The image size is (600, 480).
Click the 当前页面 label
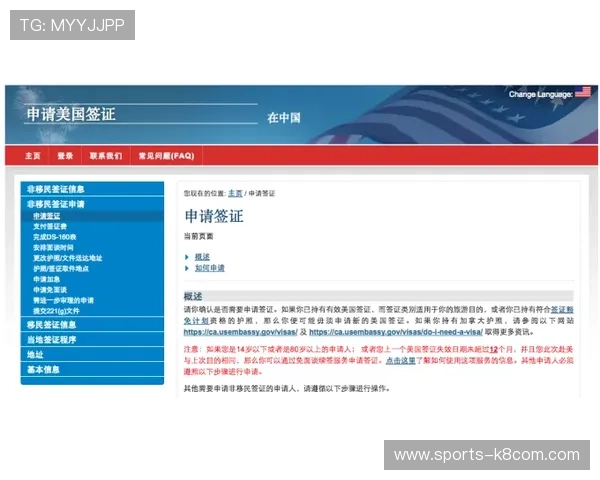pos(199,236)
